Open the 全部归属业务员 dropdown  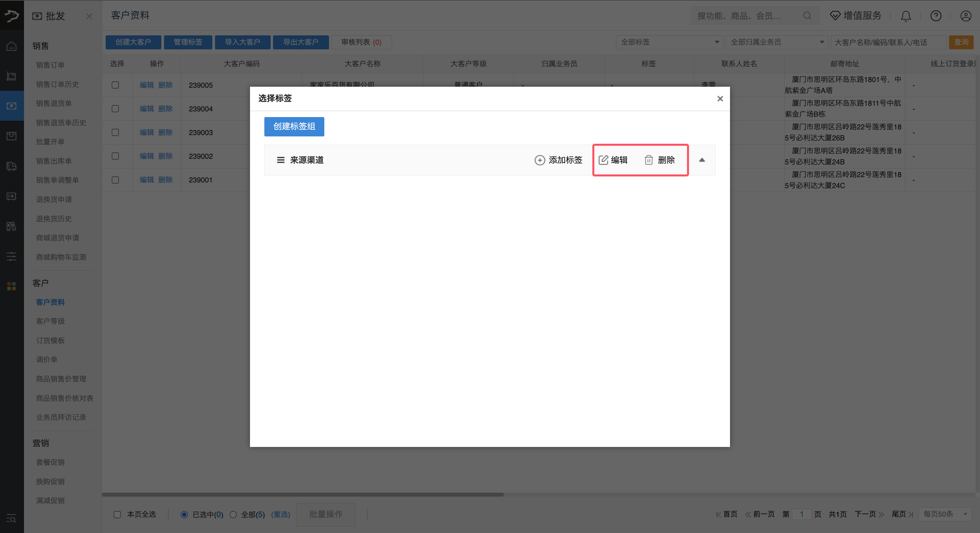pos(776,42)
